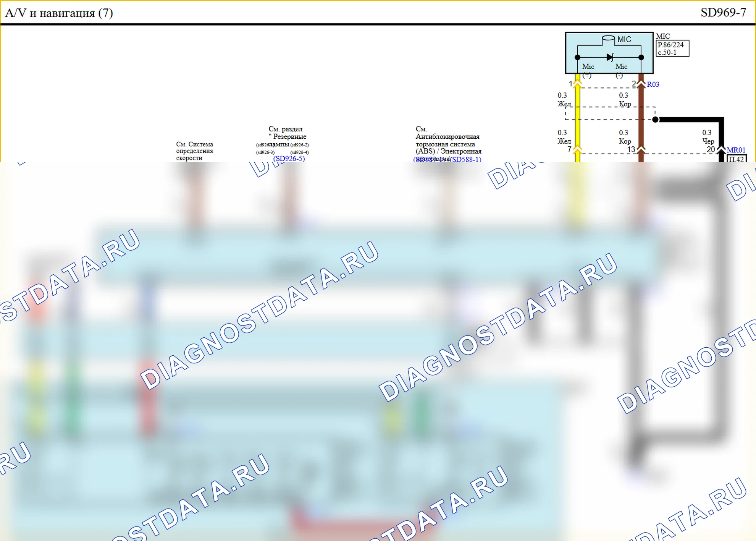Select the "См. раздел Резервные лампы" note
Viewport: 756px width, 541px height.
click(x=288, y=136)
